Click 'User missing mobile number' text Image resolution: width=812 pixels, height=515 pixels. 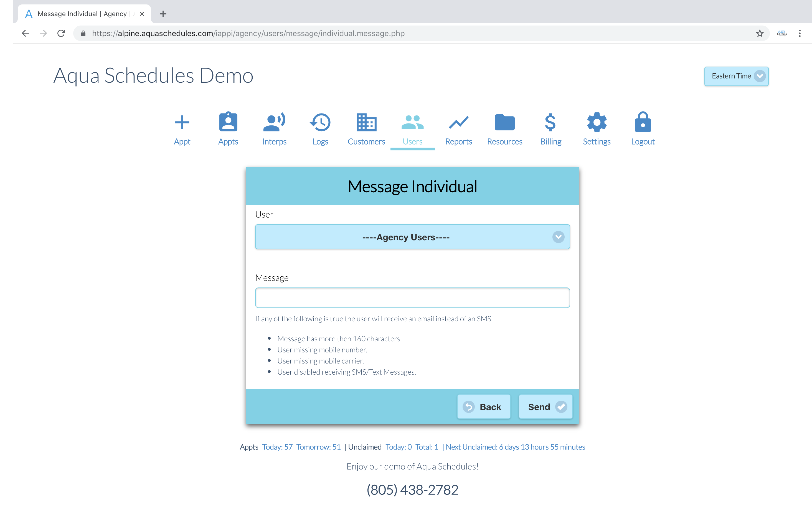click(322, 350)
